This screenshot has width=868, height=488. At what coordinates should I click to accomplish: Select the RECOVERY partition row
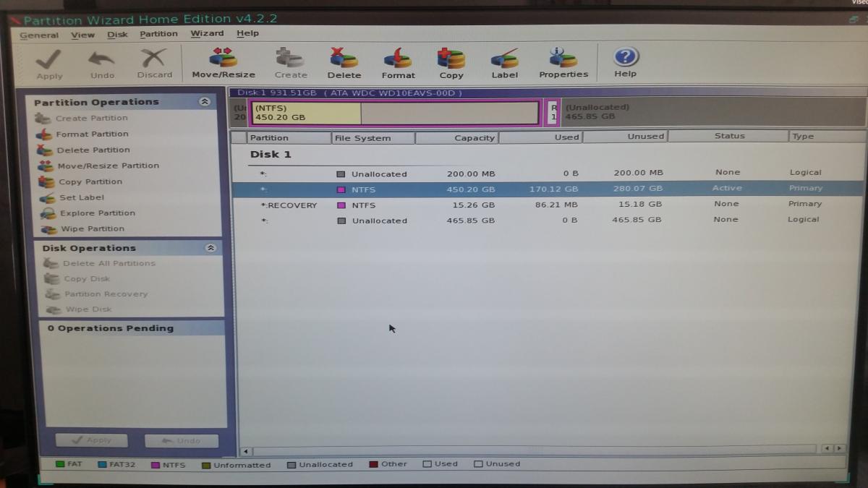point(550,205)
